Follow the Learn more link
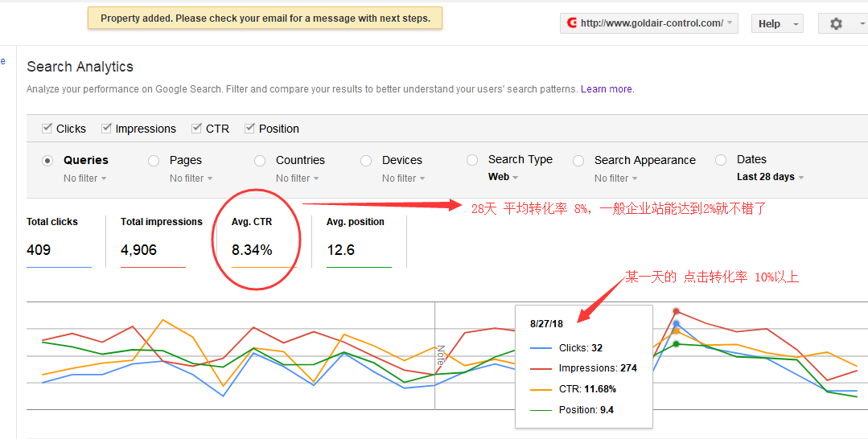 [606, 89]
